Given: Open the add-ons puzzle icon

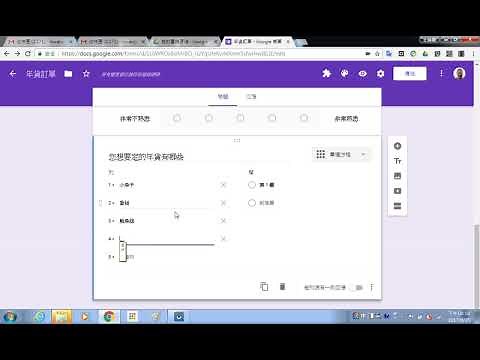Looking at the screenshot, I should coord(326,73).
